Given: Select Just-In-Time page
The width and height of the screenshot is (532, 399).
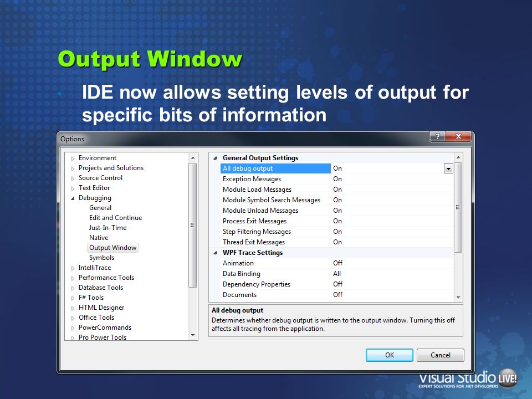Looking at the screenshot, I should [x=108, y=228].
